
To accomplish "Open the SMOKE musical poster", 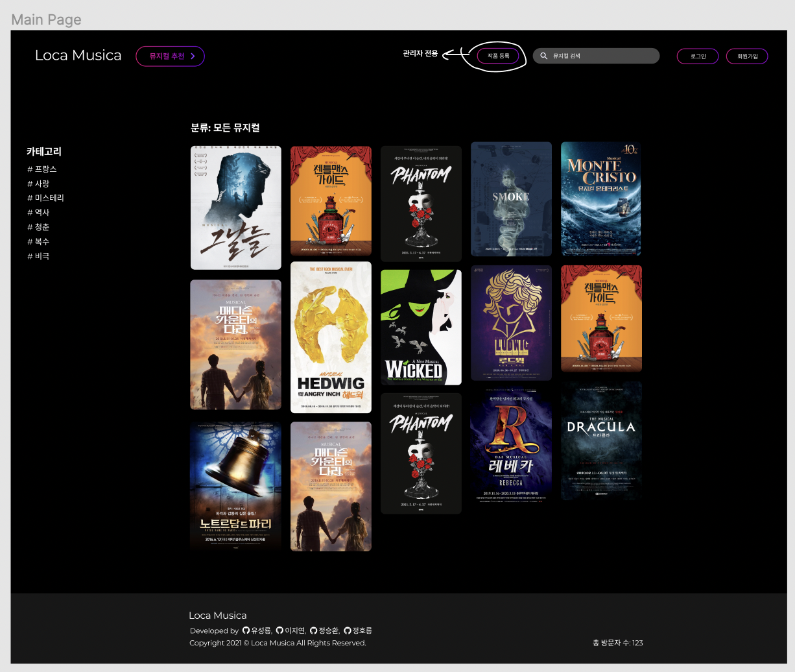I will [x=511, y=199].
